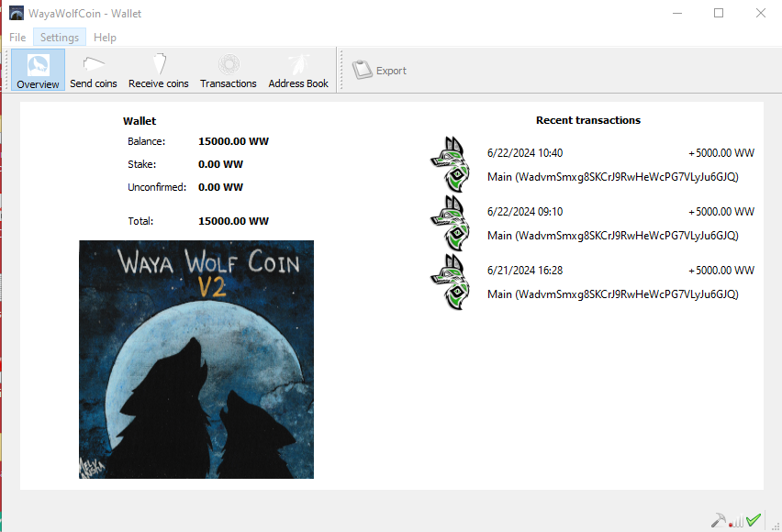Close the WayaWolfCoin wallet window
782x532 pixels.
pyautogui.click(x=761, y=13)
